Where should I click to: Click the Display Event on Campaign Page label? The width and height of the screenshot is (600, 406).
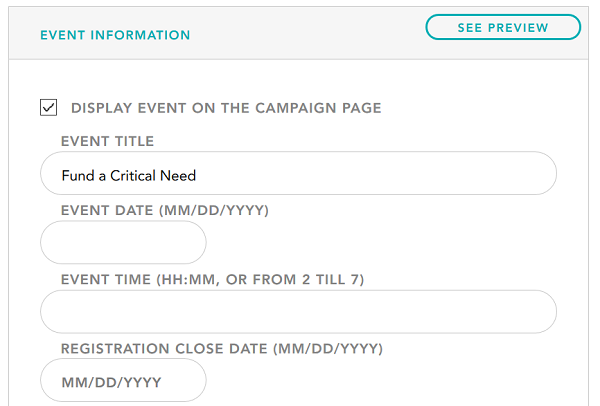pyautogui.click(x=226, y=108)
